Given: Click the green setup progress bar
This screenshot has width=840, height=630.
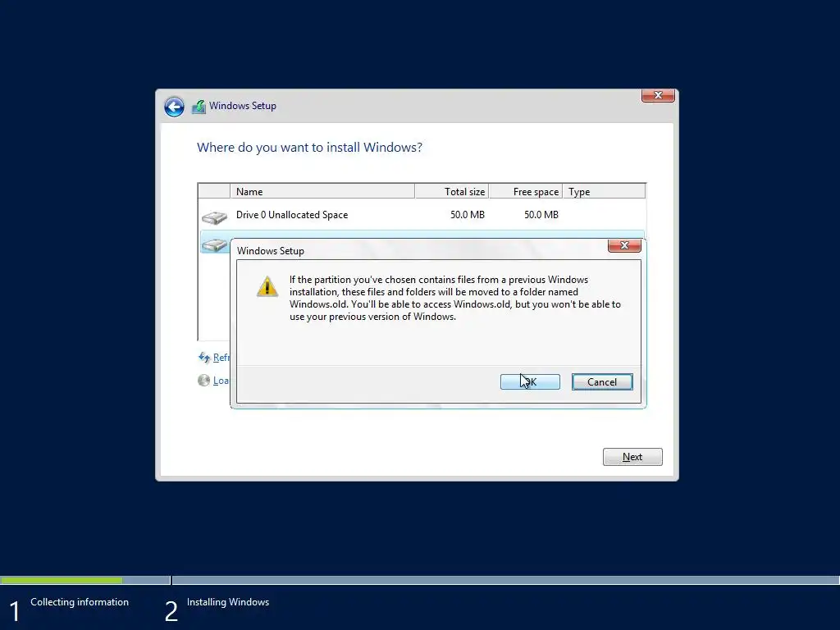Looking at the screenshot, I should 62,580.
